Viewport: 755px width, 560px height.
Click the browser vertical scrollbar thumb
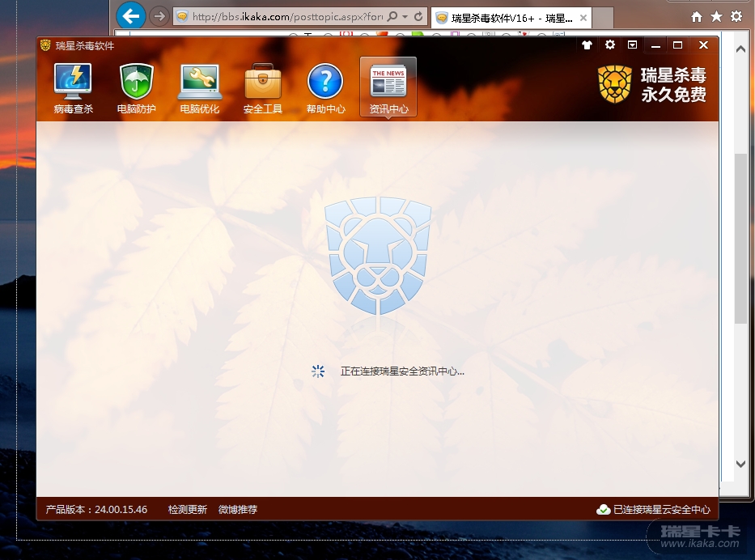pyautogui.click(x=740, y=239)
